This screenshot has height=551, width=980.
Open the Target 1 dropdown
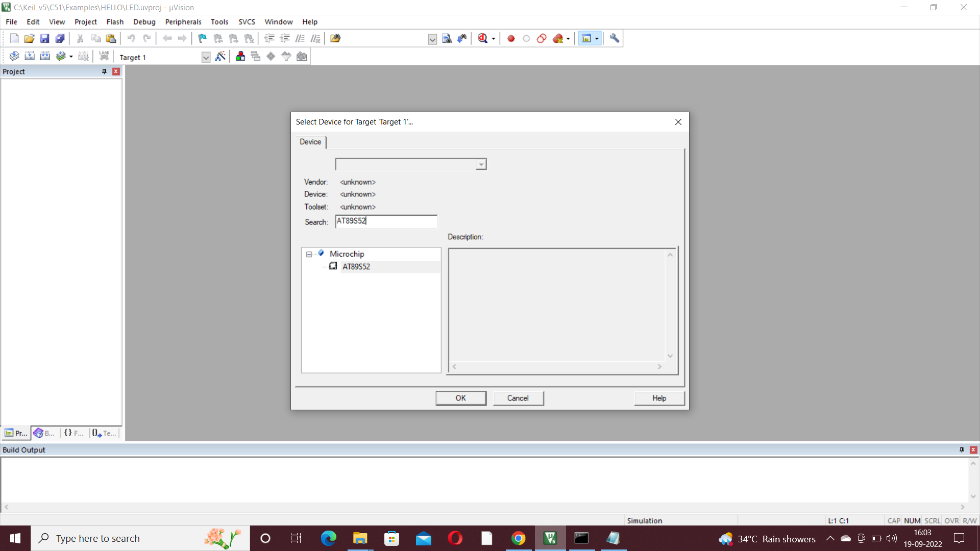(206, 57)
